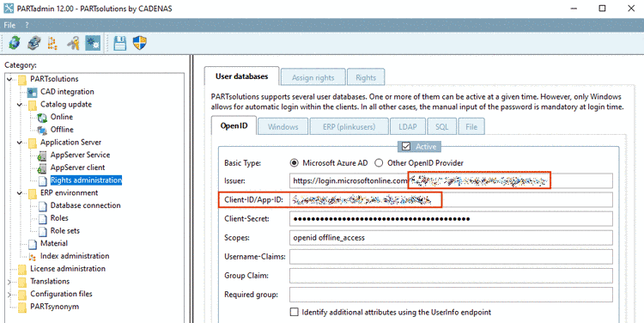Click the keys toolbar icon

click(x=73, y=43)
